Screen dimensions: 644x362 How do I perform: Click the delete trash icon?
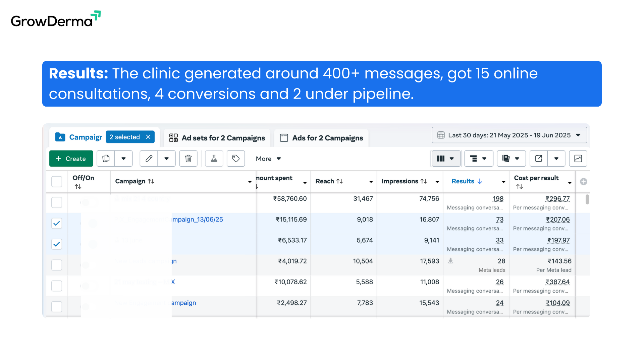click(188, 159)
